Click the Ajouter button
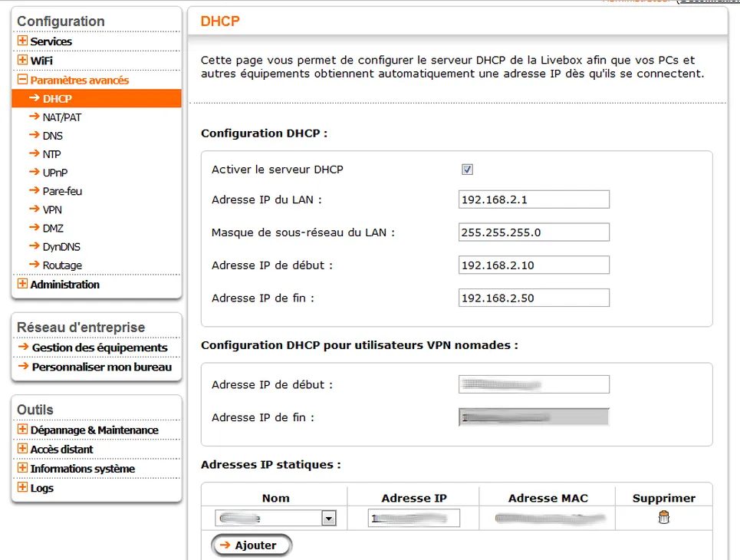Viewport: 740px width, 560px height. pyautogui.click(x=252, y=545)
